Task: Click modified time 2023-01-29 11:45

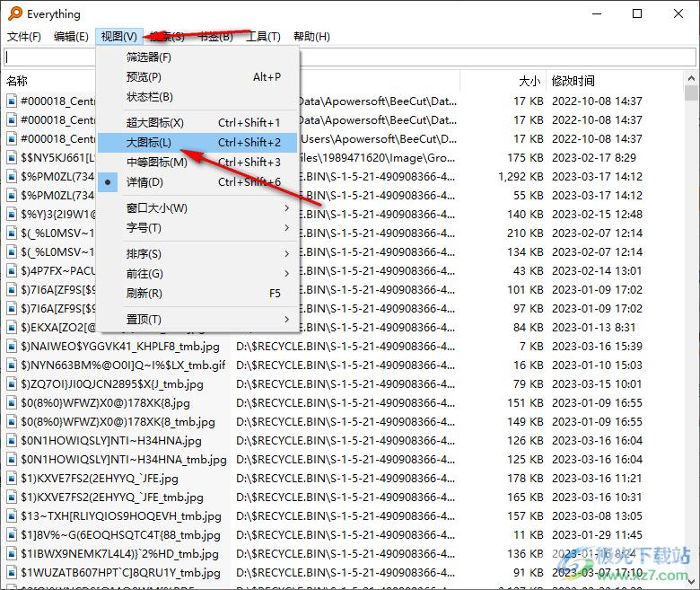Action: 598,535
